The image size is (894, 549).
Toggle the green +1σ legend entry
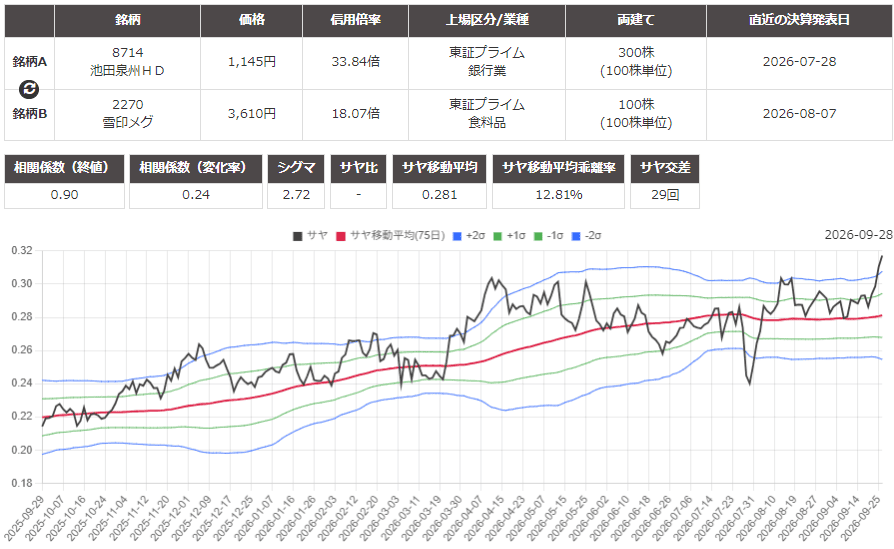pyautogui.click(x=509, y=235)
